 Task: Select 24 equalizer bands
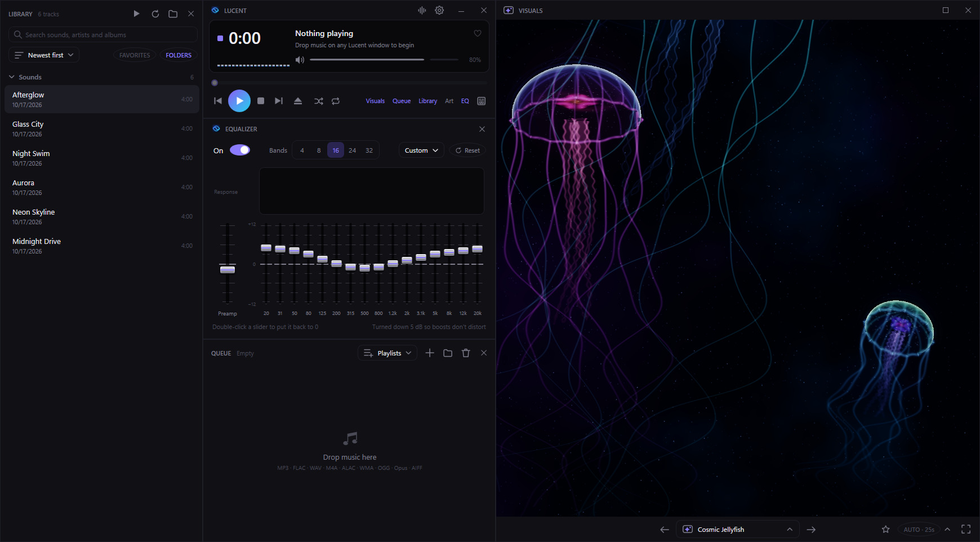353,150
